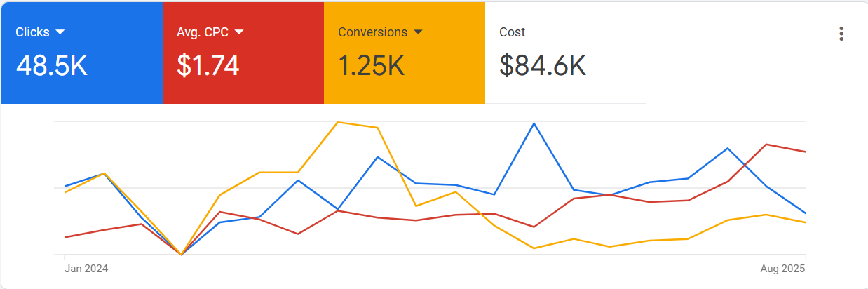Click the highest peak of blue Clicks line

coord(534,123)
